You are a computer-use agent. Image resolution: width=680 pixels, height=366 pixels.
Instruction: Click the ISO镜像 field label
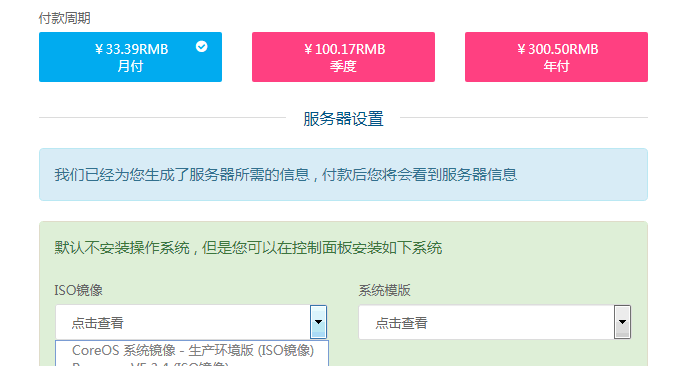pyautogui.click(x=78, y=290)
